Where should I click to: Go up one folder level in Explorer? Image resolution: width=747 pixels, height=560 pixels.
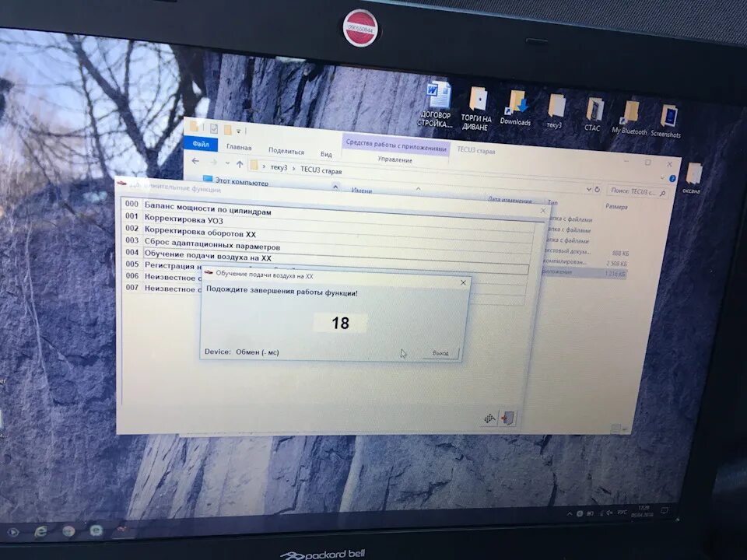(240, 164)
